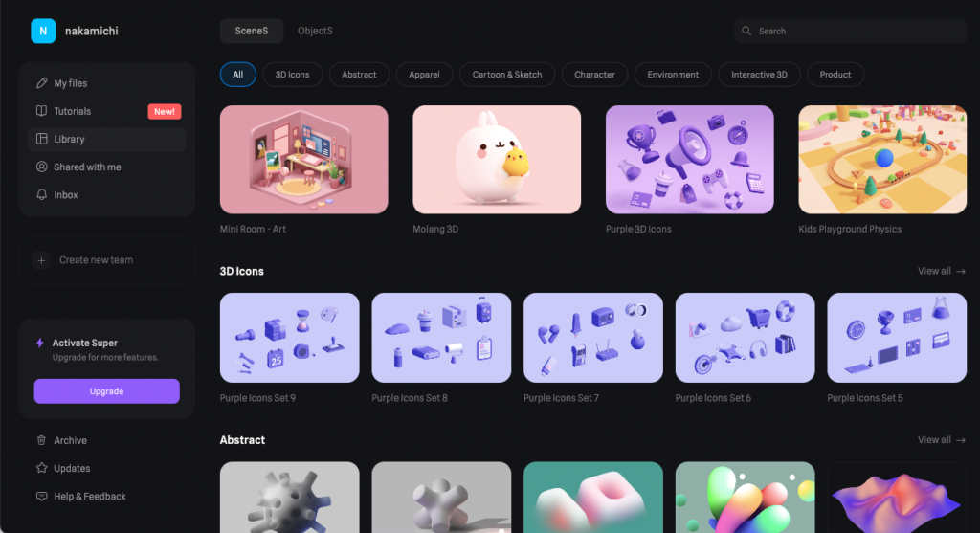The image size is (980, 533).
Task: Open the spiky gray sphere abstract thumbnail
Action: tap(289, 498)
